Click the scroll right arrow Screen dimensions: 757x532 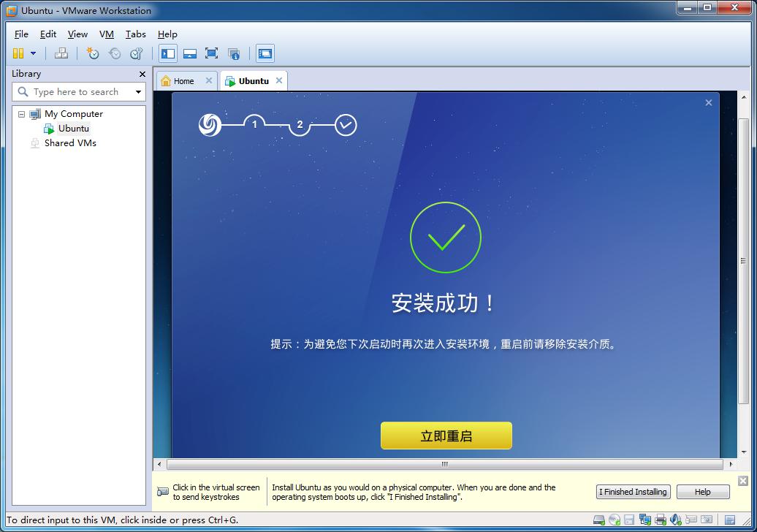(731, 465)
